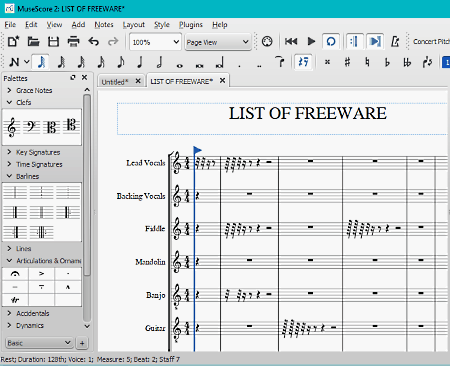Screen dimensions: 450x366
Task: Select the half note duration
Action: 160,62
